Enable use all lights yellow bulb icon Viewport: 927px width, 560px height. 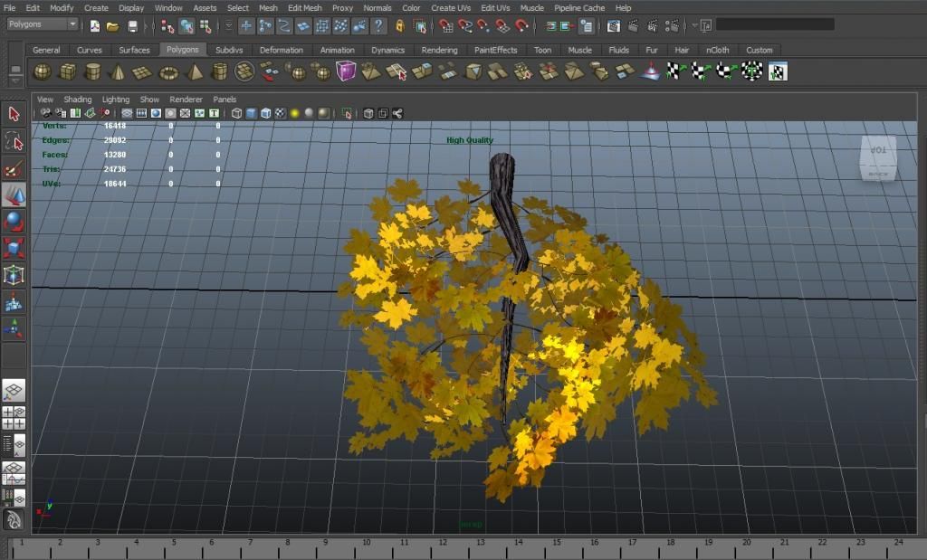pyautogui.click(x=295, y=114)
